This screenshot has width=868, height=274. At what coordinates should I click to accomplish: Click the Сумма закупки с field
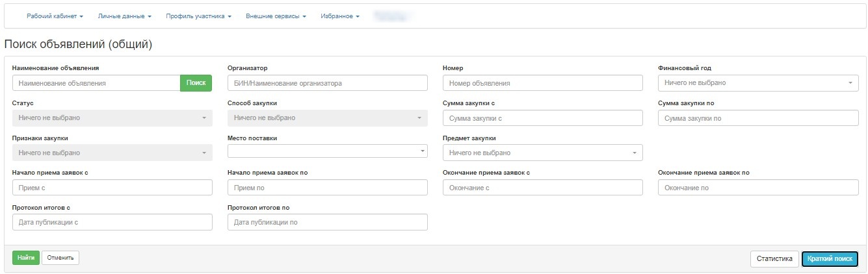click(x=543, y=118)
